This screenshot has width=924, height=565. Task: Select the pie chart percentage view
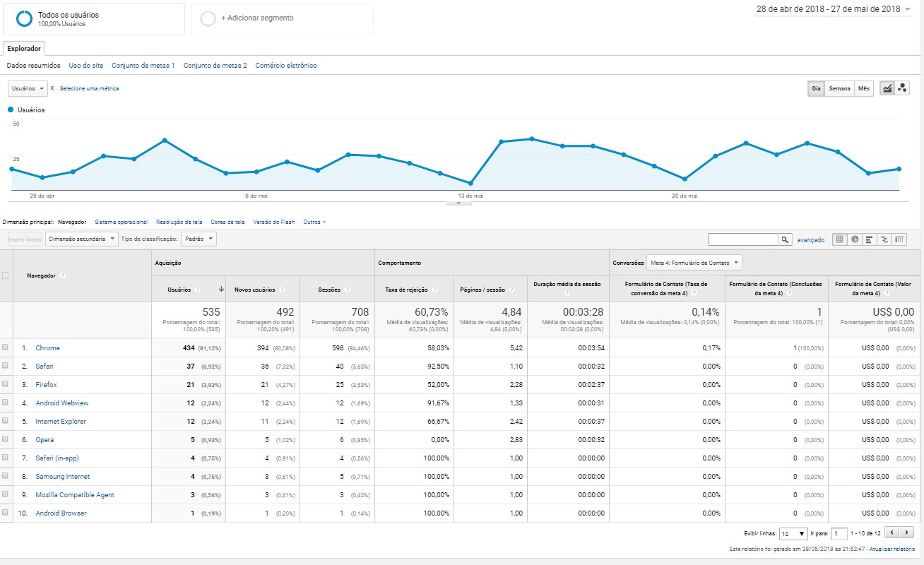(855, 239)
